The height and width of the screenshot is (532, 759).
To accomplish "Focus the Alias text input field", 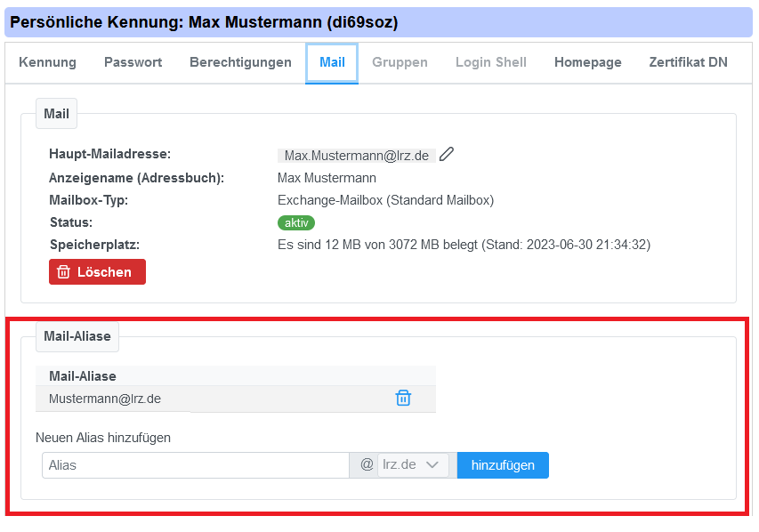I will point(195,465).
